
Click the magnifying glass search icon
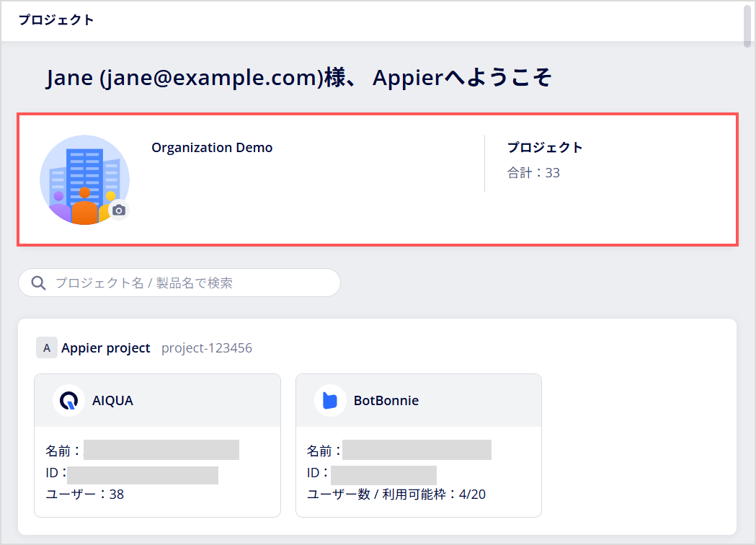(x=39, y=283)
